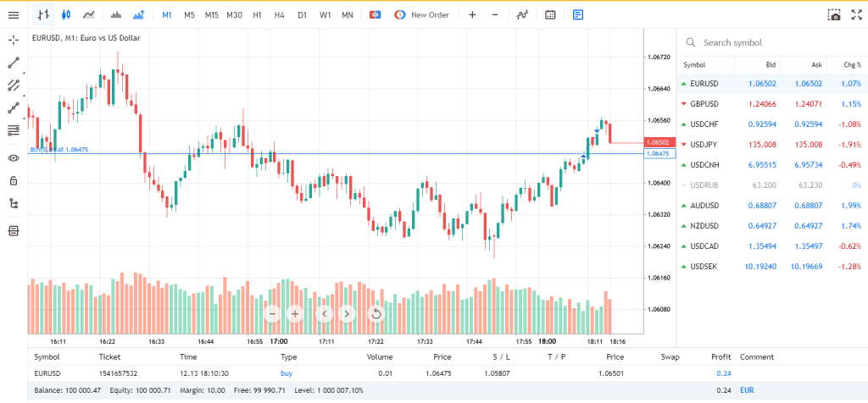Screen dimensions: 868x403
Task: Select GBPUSD in Market Watch
Action: tap(772, 104)
